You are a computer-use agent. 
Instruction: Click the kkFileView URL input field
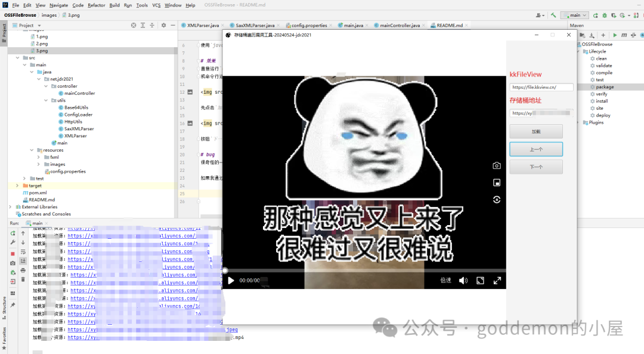point(541,87)
